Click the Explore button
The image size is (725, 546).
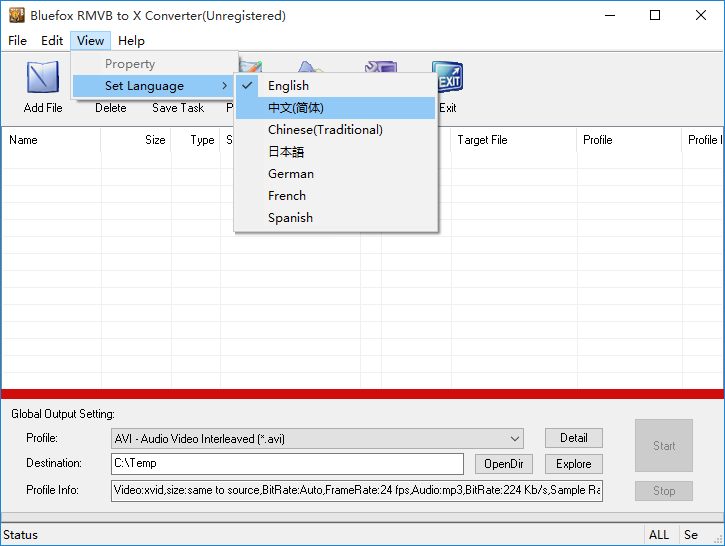[x=574, y=464]
